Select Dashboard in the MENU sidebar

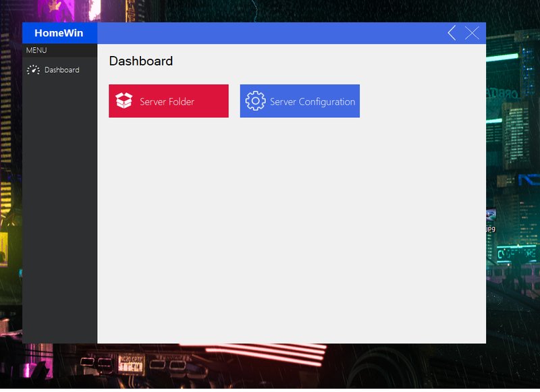pos(61,69)
